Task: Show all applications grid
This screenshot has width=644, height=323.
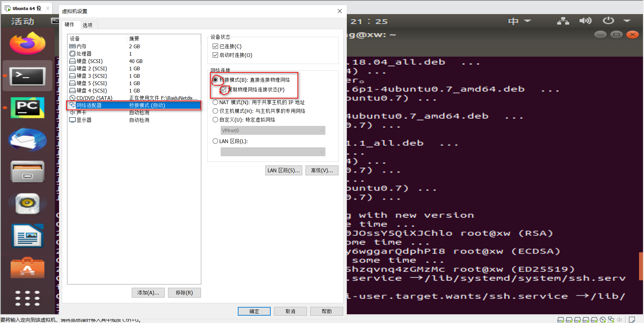Action: coord(27,298)
